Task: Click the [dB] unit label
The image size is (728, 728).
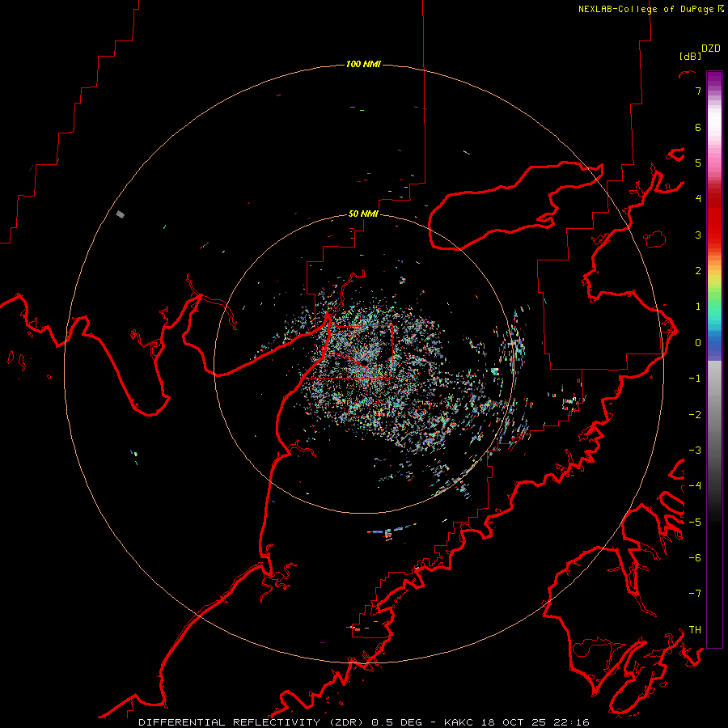Action: click(x=691, y=57)
